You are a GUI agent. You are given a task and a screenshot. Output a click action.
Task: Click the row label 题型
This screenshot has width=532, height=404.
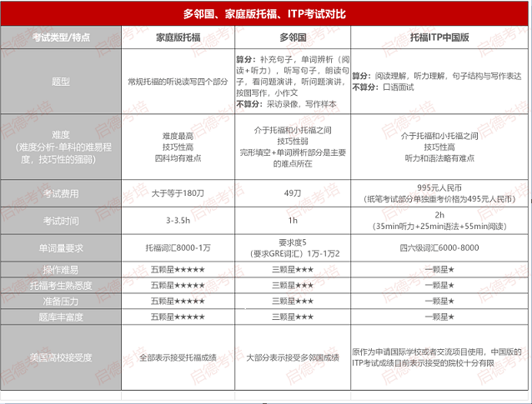point(61,82)
